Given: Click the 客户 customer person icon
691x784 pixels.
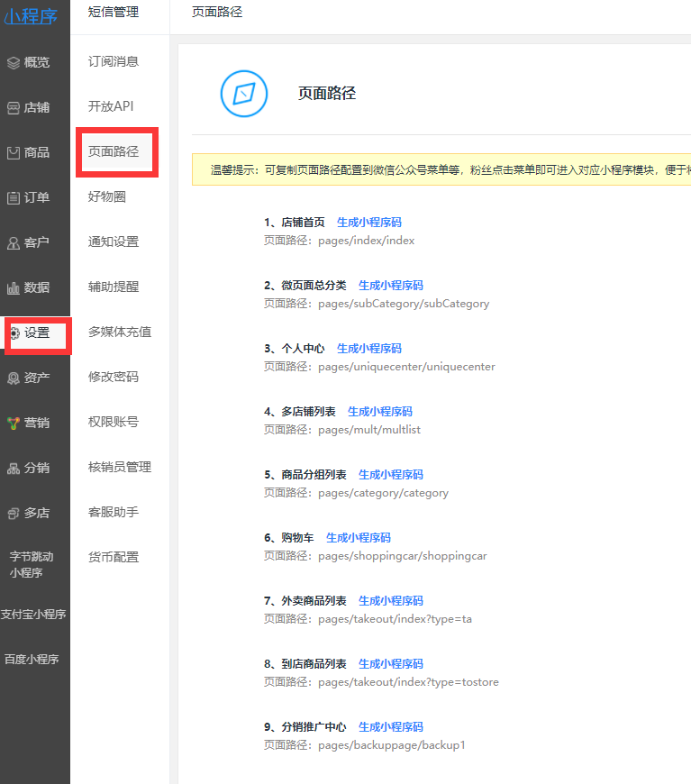Looking at the screenshot, I should (x=13, y=242).
